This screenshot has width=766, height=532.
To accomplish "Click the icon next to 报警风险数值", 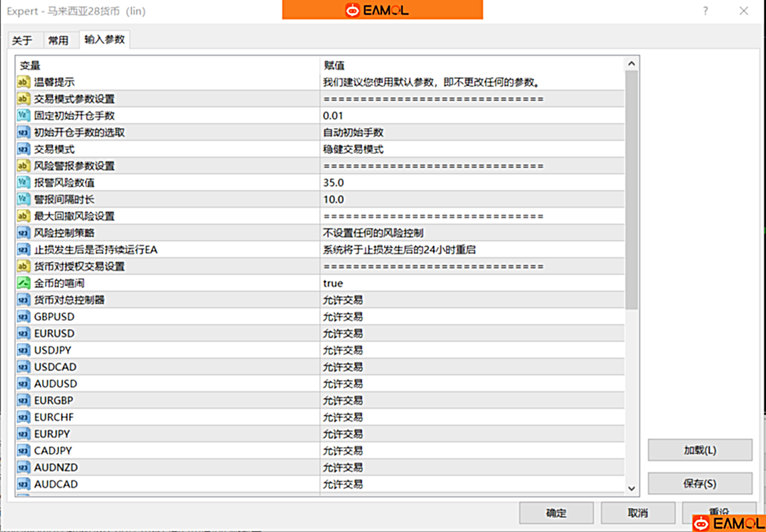I will [x=23, y=183].
